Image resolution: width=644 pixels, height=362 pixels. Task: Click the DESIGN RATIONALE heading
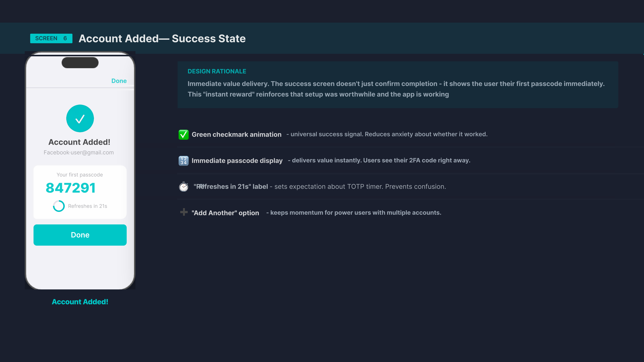tap(217, 71)
